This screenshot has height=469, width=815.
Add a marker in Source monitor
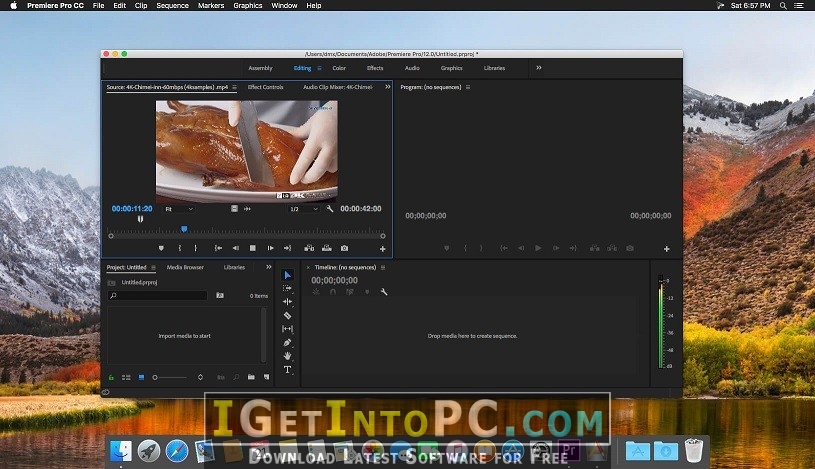click(161, 249)
